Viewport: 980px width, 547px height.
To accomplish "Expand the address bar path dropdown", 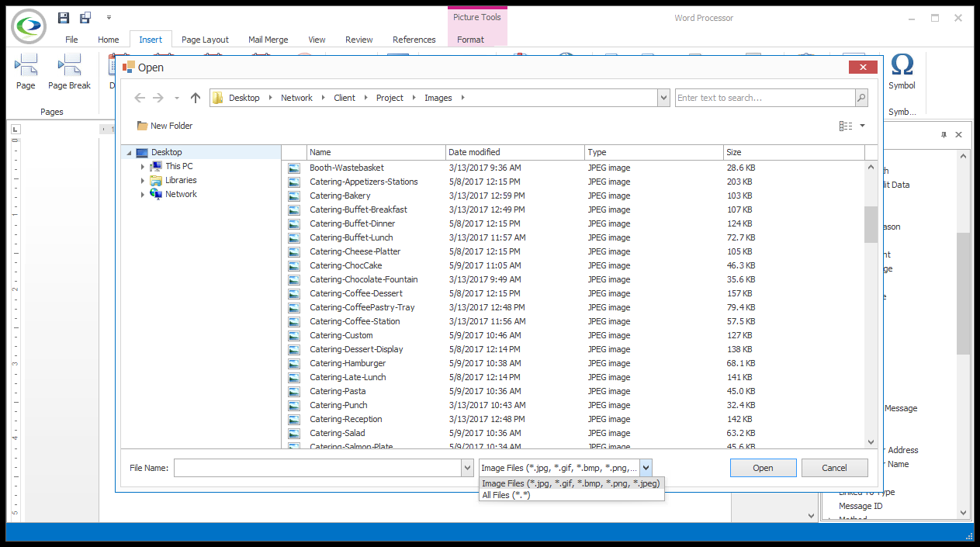I will pos(663,98).
